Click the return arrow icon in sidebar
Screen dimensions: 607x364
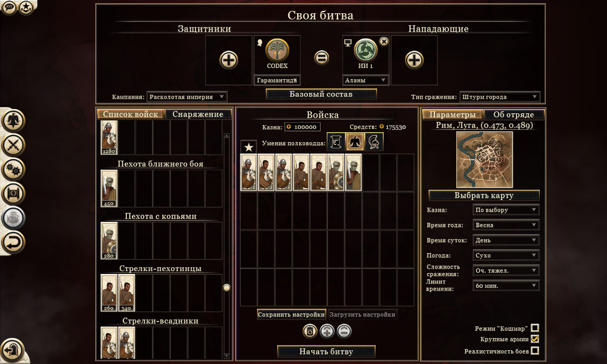[x=13, y=243]
